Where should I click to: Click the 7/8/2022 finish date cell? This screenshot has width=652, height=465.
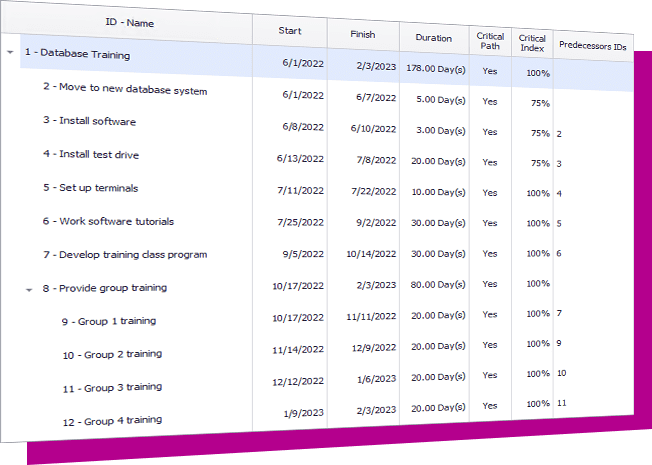pyautogui.click(x=376, y=160)
